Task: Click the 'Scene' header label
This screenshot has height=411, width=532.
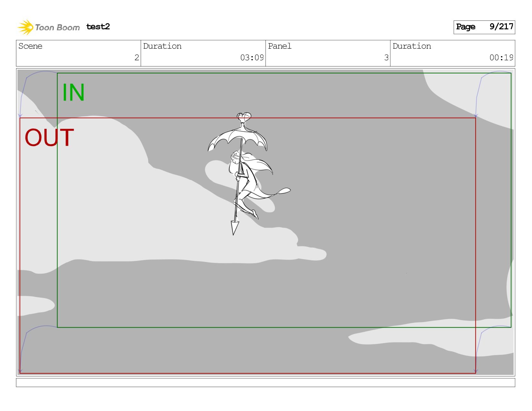Action: [30, 46]
